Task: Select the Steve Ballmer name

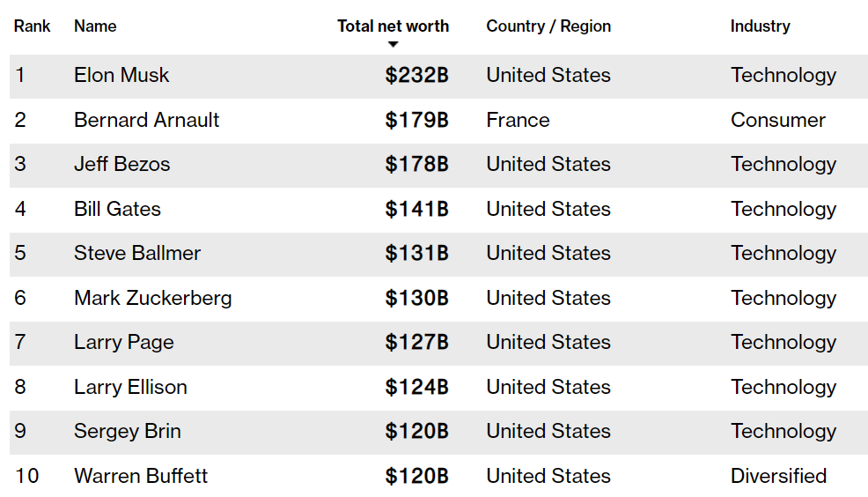Action: (x=137, y=253)
